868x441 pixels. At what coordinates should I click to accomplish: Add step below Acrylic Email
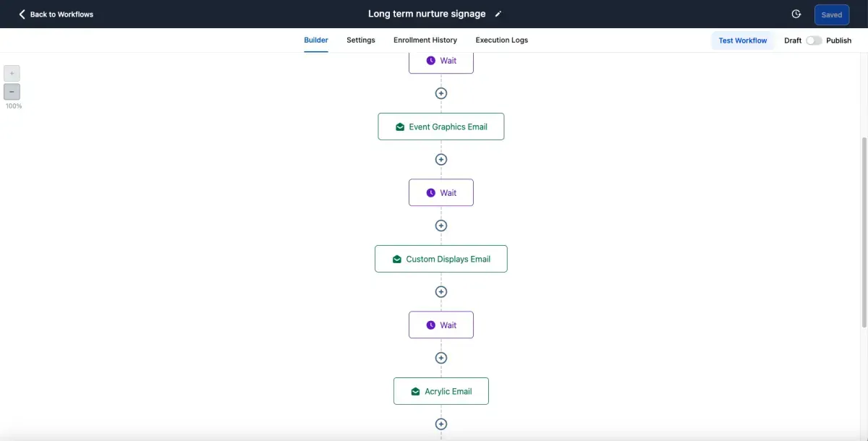[441, 424]
